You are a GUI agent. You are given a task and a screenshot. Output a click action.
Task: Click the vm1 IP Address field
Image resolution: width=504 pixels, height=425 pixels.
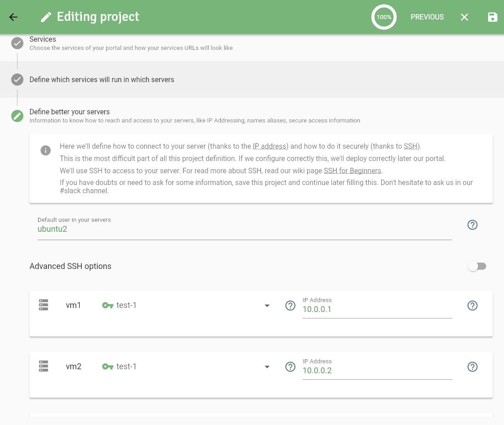pos(377,309)
